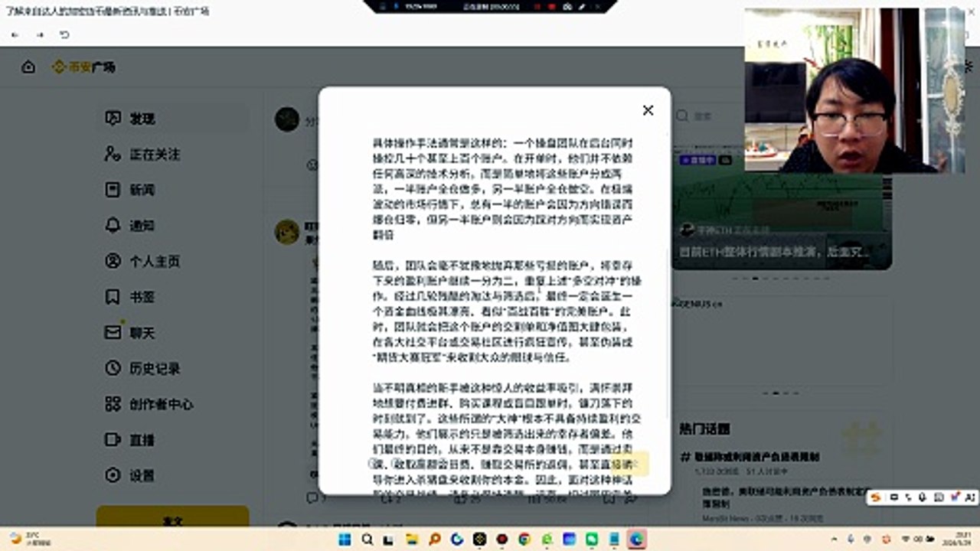
Task: Open the first hashtag topic under 热门话题
Action: [750, 457]
